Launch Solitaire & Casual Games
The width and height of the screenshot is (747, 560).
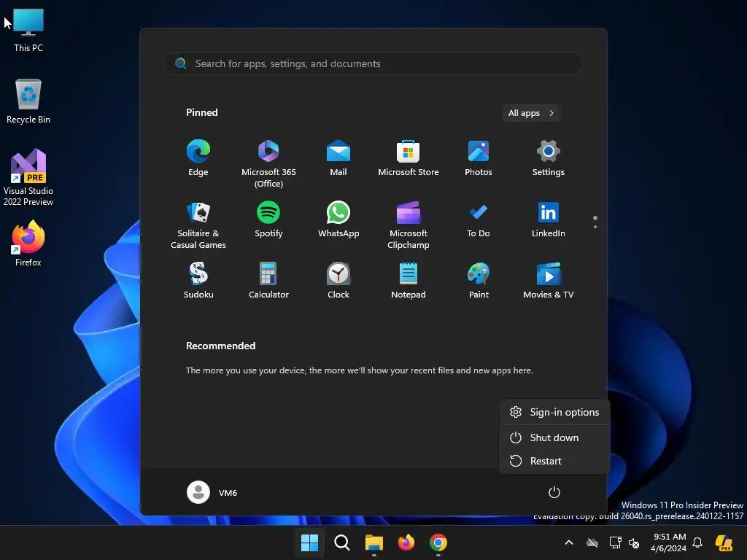pos(198,225)
